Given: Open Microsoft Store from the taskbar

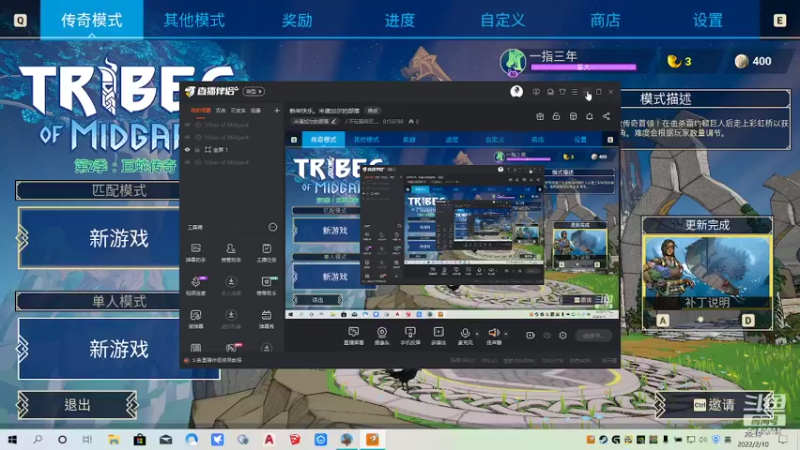Looking at the screenshot, I should pos(139,439).
